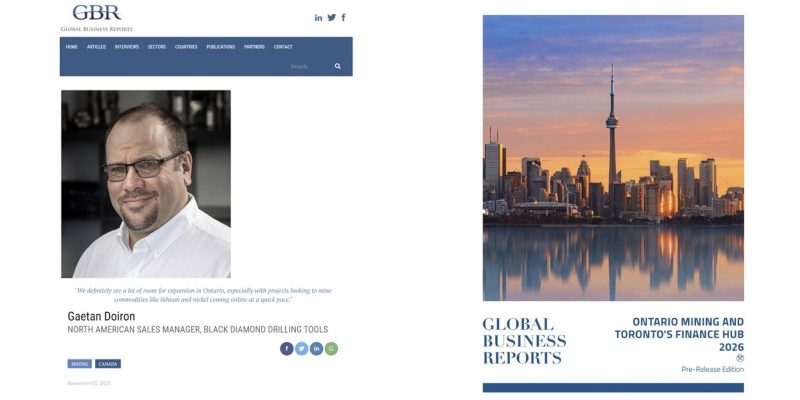This screenshot has height=400, width=800.
Task: Share article via round Facebook button
Action: [287, 349]
